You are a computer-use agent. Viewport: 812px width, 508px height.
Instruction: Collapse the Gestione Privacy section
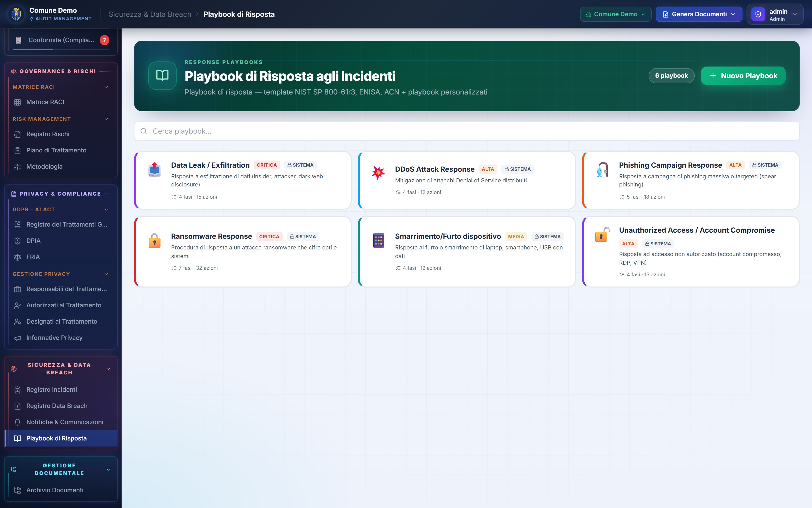[x=106, y=274]
